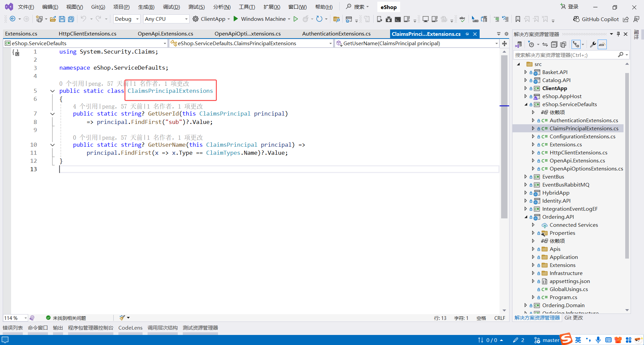The width and height of the screenshot is (644, 345).
Task: Toggle Preview Selected Items in Solution Explorer
Action: (602, 45)
